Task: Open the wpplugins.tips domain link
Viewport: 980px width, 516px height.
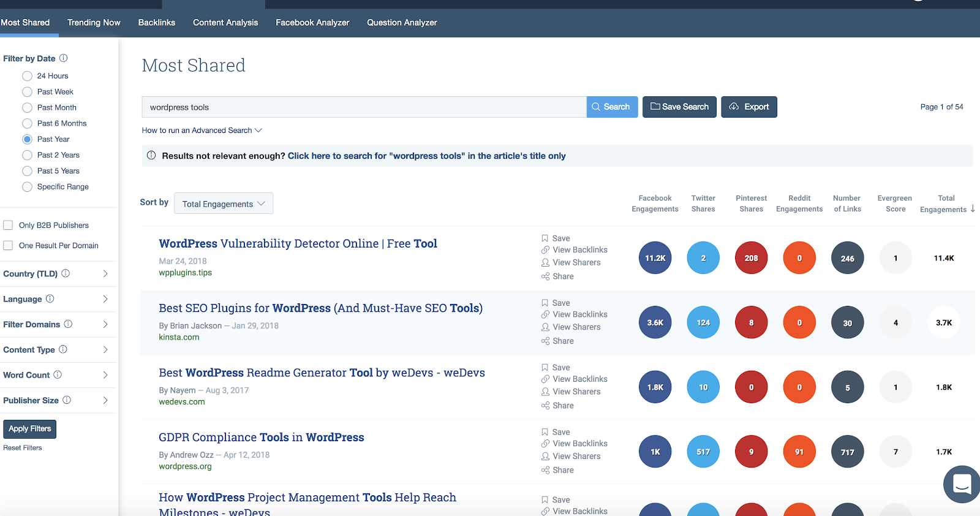Action: pos(186,273)
